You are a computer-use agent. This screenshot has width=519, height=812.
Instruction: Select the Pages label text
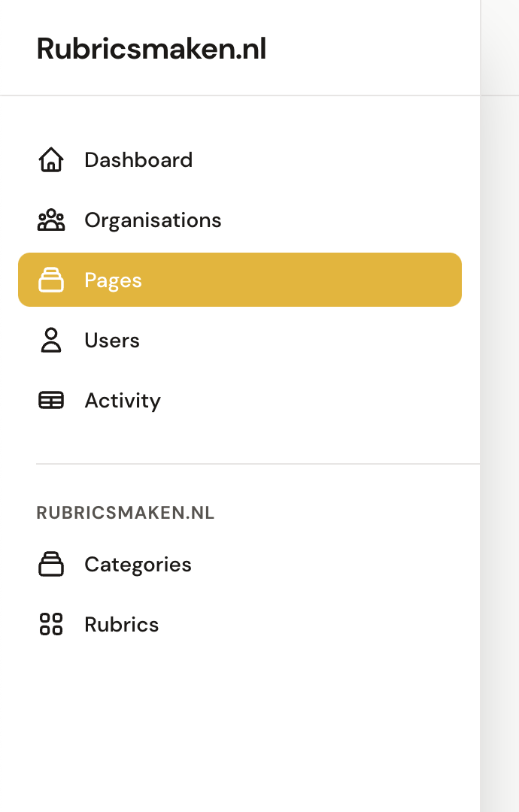pos(113,280)
